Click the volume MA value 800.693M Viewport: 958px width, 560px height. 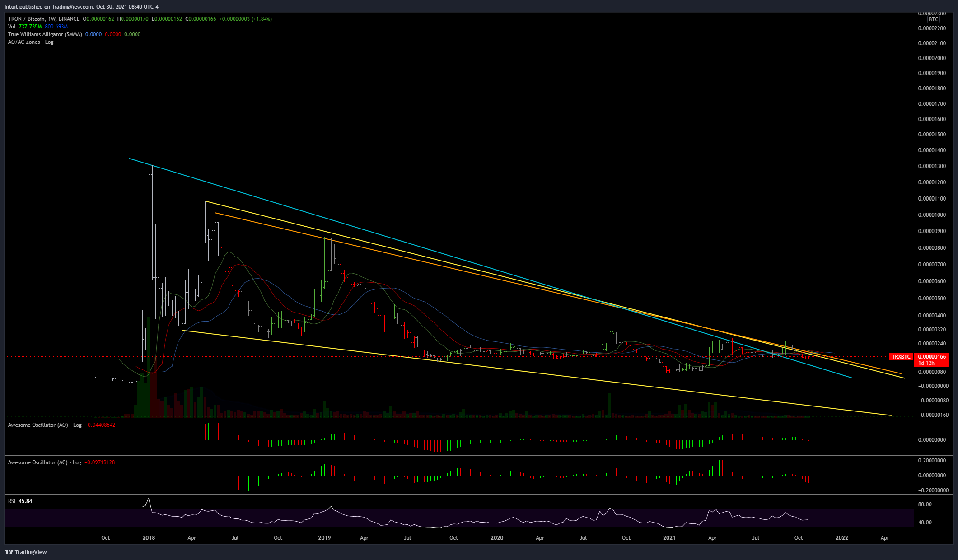click(x=56, y=27)
